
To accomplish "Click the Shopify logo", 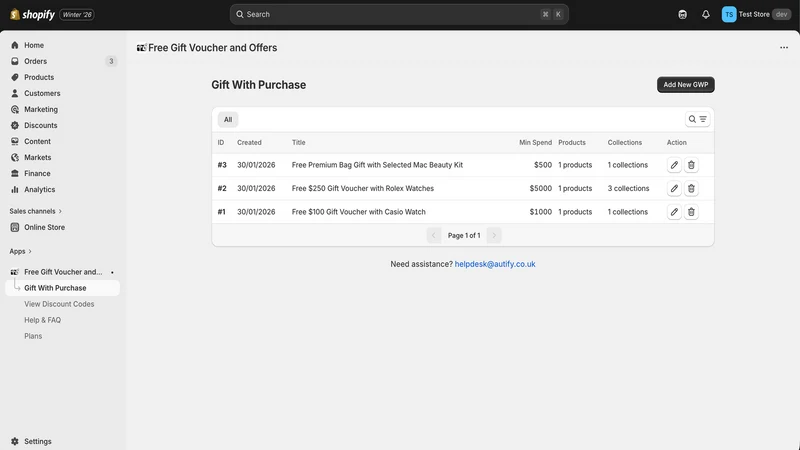I will pyautogui.click(x=32, y=14).
